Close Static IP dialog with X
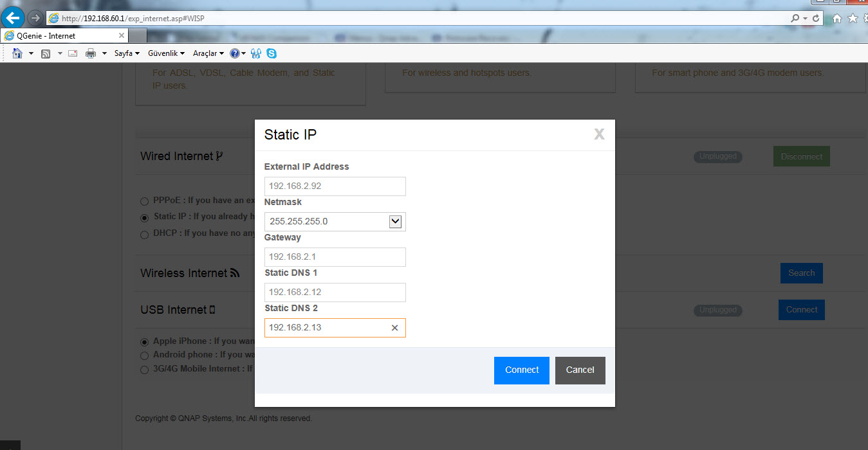 [599, 134]
